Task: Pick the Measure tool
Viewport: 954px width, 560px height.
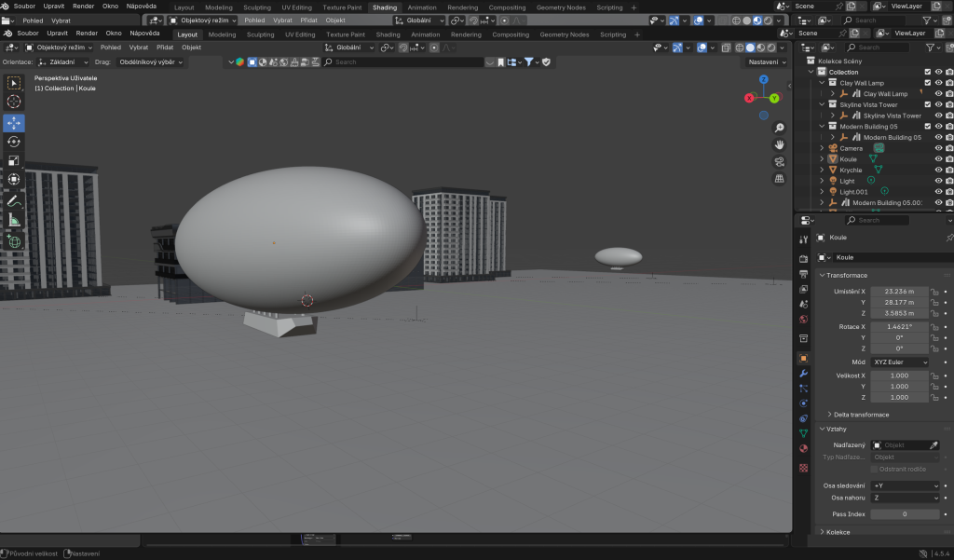Action: [14, 221]
